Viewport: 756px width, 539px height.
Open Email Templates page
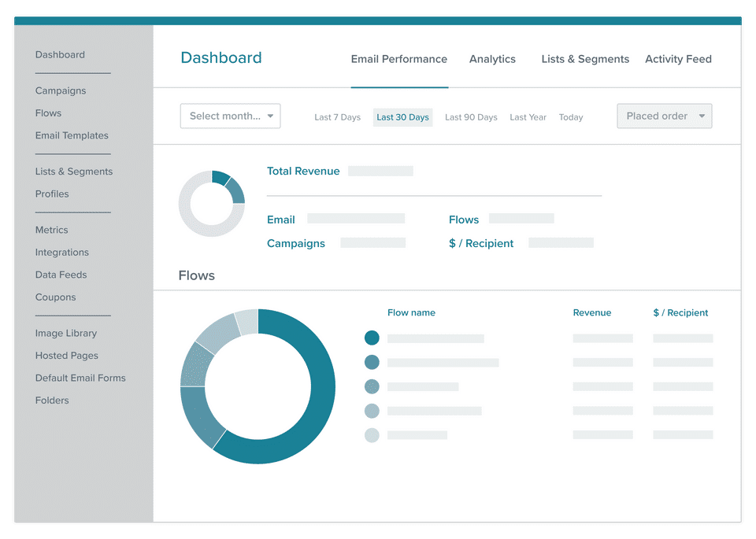[x=72, y=135]
